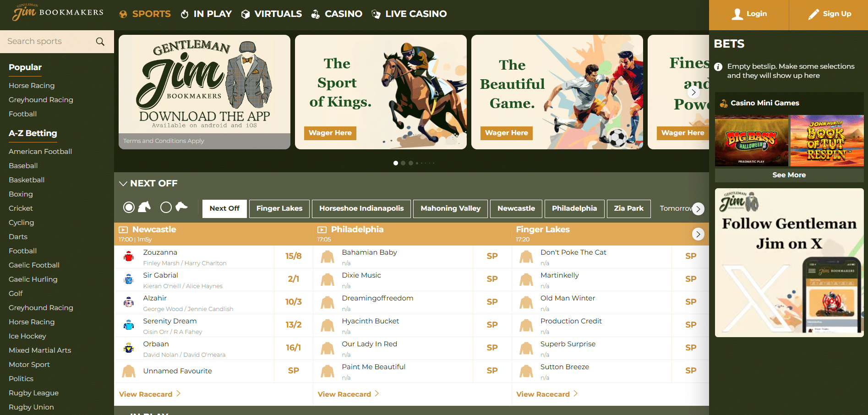Click the Casino cherries icon
The image size is (868, 415).
click(316, 14)
